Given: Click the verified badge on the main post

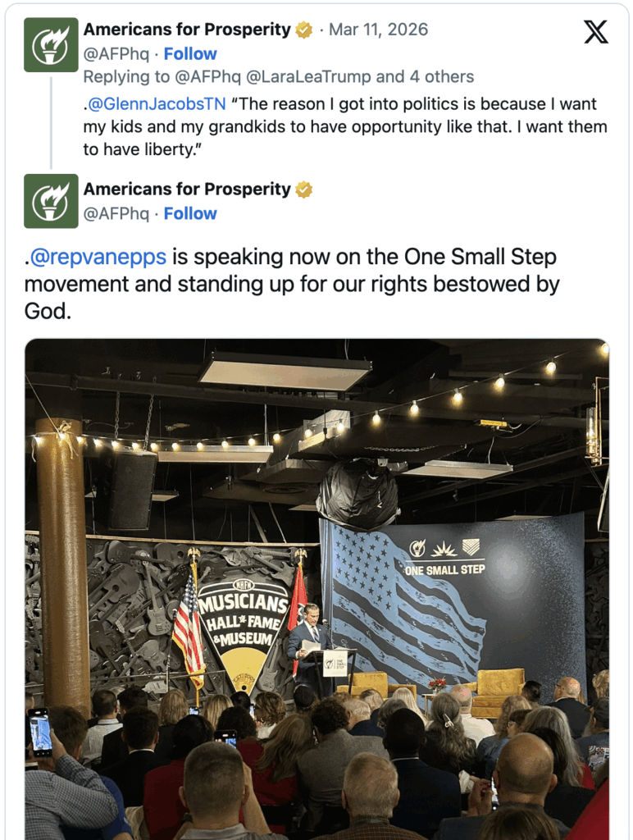Looking at the screenshot, I should 304,189.
